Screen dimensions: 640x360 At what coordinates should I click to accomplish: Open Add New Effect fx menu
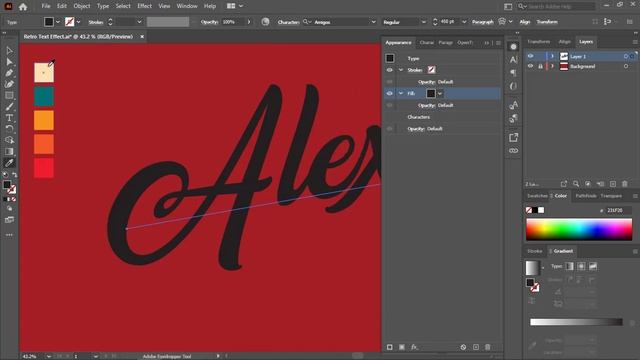click(414, 347)
